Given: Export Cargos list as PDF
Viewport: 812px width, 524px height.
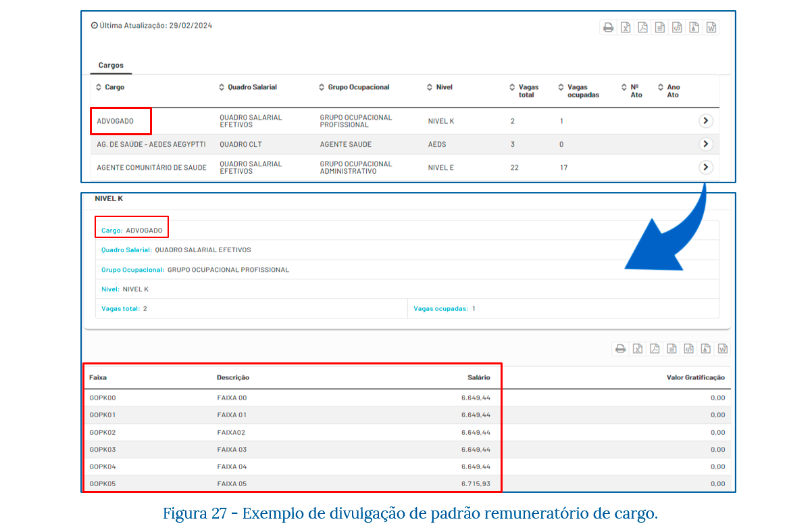Looking at the screenshot, I should tap(642, 28).
